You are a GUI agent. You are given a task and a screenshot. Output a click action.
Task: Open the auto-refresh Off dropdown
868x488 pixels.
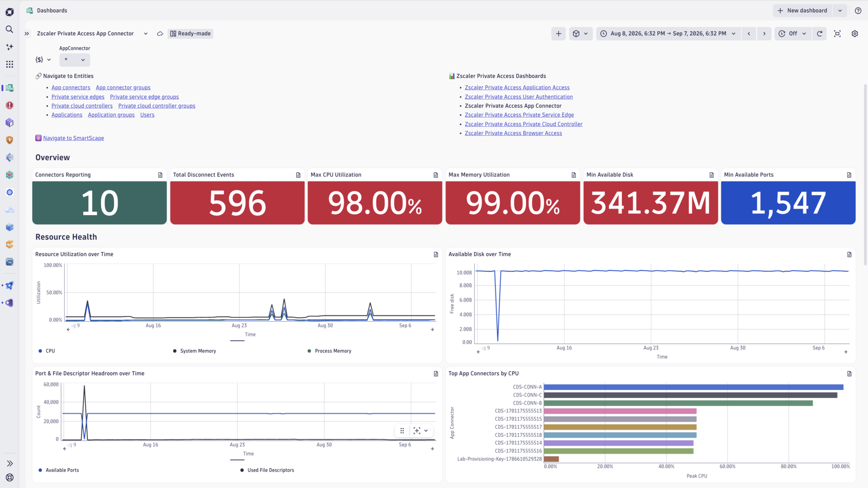[793, 33]
